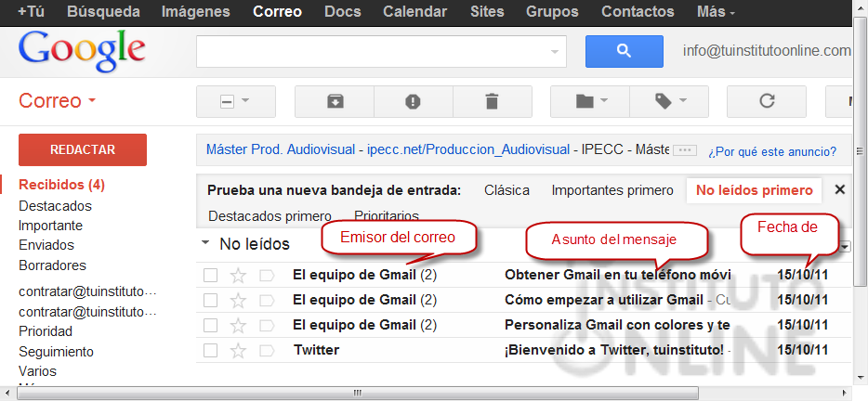The height and width of the screenshot is (401, 868).
Task: Open the Move to folder icon menu
Action: pyautogui.click(x=590, y=102)
